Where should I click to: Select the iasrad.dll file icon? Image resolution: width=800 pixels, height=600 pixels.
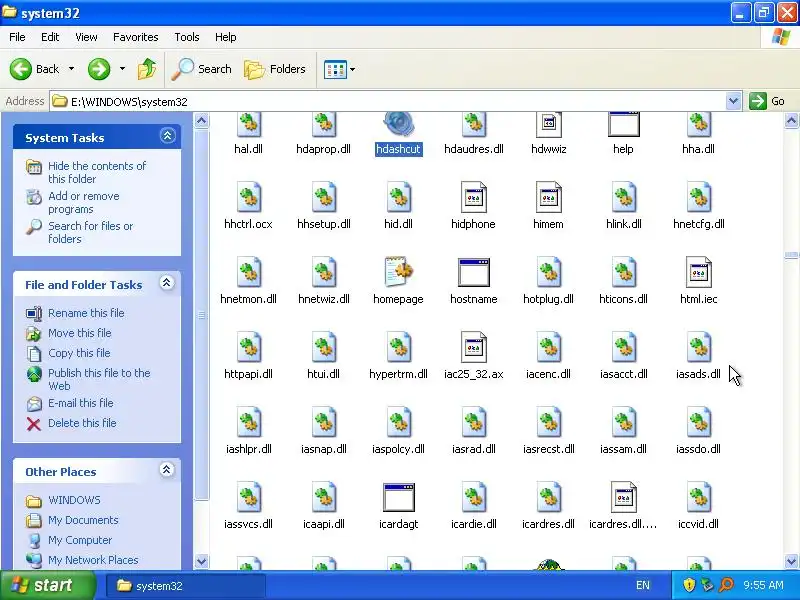coord(473,422)
